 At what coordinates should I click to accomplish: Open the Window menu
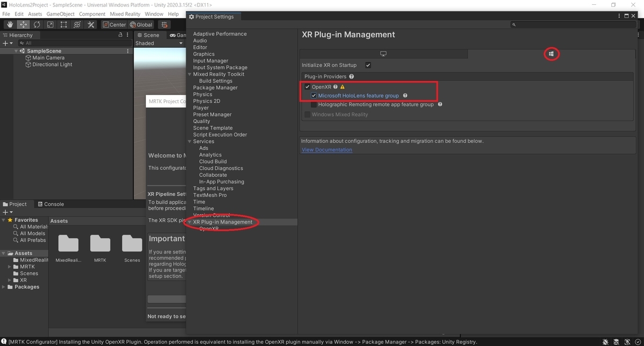pos(154,14)
